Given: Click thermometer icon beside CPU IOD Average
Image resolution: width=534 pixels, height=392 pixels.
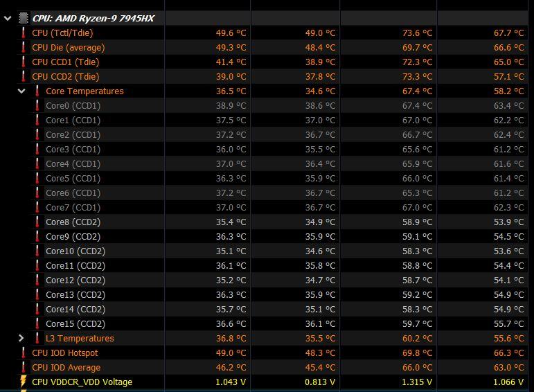Looking at the screenshot, I should pos(23,367).
